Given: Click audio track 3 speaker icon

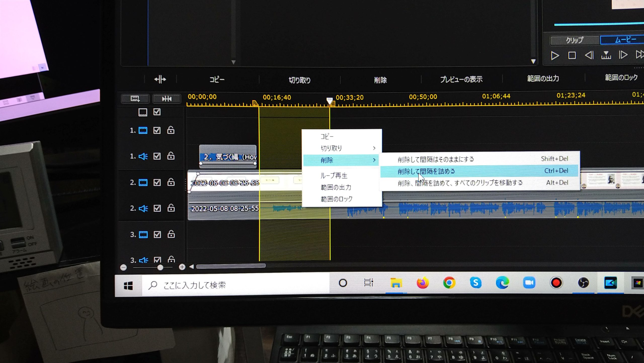Looking at the screenshot, I should point(144,260).
